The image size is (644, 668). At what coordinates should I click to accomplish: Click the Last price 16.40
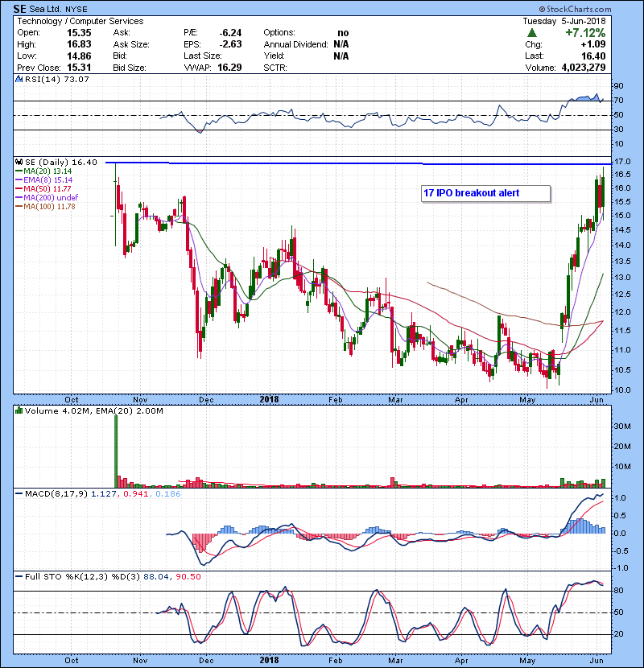click(x=593, y=56)
